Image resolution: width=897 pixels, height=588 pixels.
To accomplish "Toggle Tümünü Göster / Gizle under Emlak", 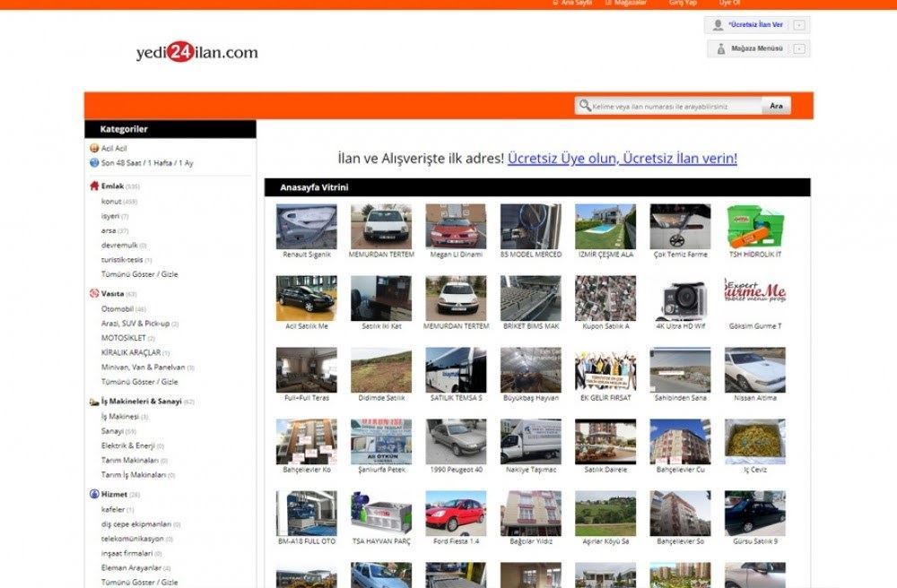I will (x=140, y=274).
